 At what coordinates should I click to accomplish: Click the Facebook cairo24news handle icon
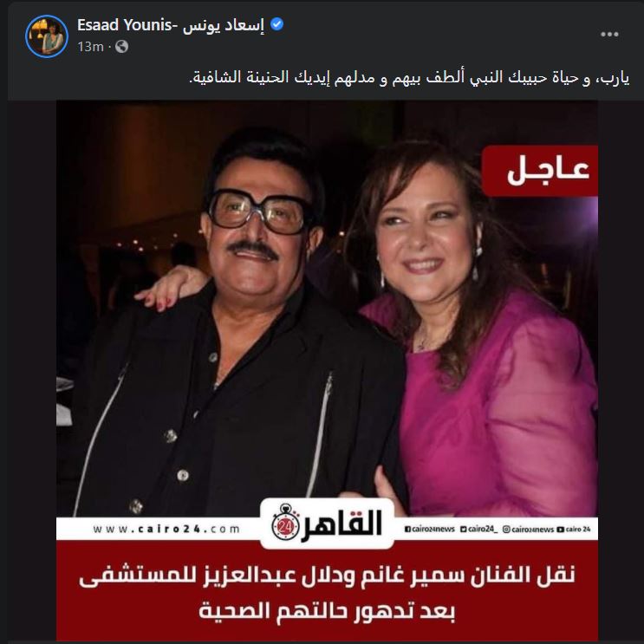point(407,529)
